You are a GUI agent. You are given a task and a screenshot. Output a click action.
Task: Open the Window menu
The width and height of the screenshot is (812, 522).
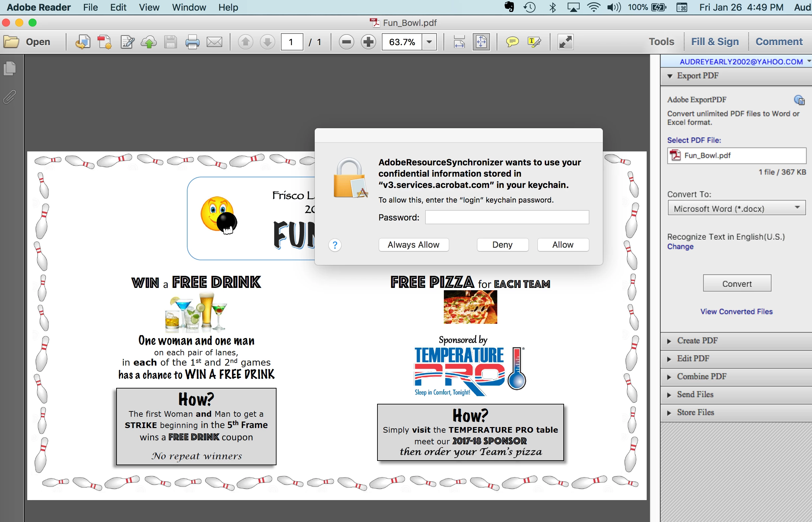tap(189, 7)
